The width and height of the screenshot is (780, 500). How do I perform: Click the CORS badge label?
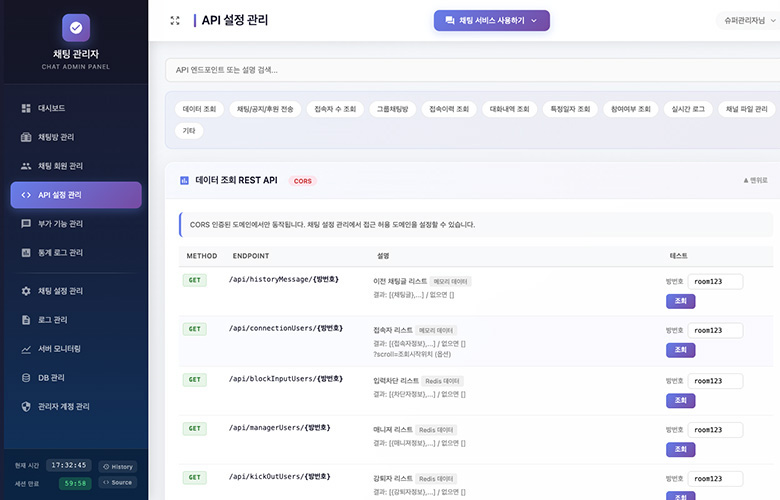pyautogui.click(x=302, y=181)
